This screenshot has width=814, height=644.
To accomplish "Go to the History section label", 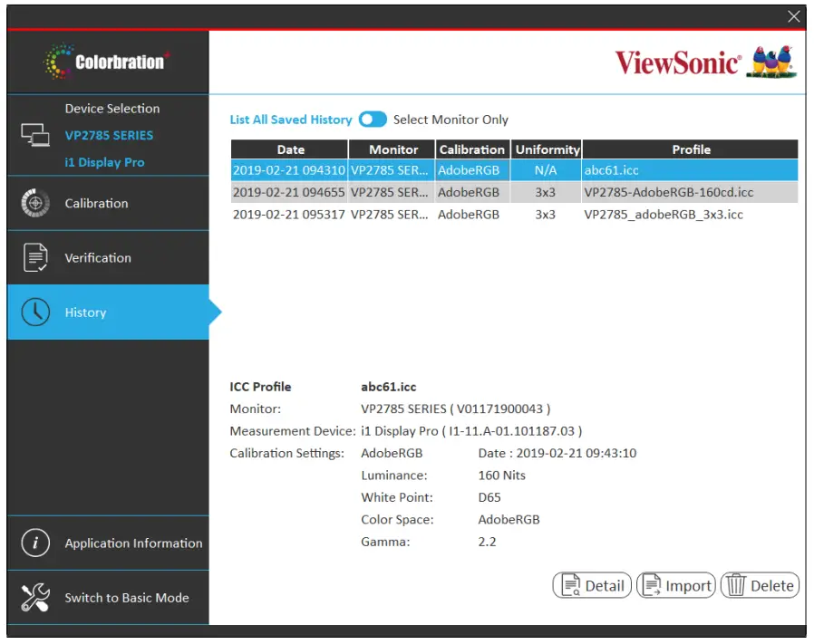I will (x=85, y=312).
